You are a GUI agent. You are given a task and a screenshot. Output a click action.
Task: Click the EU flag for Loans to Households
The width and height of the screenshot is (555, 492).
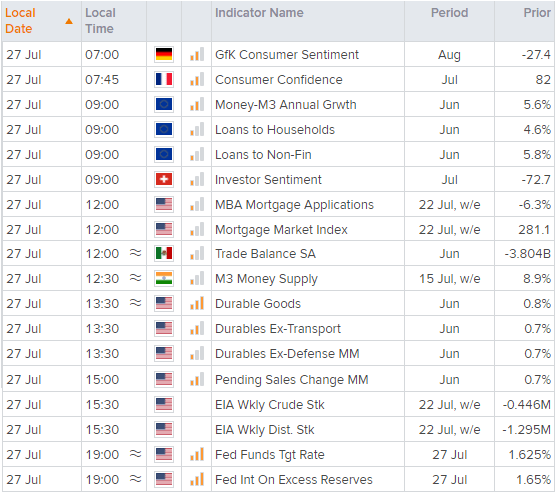[x=164, y=130]
